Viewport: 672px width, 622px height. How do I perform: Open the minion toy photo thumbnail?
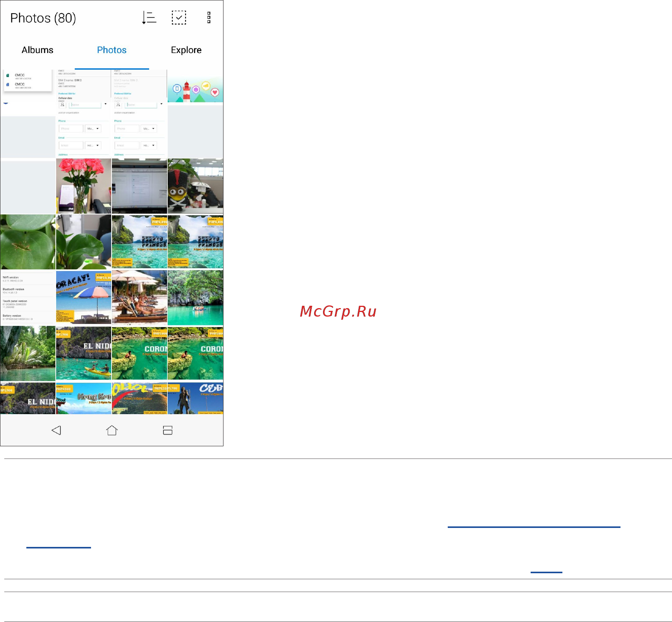(195, 186)
